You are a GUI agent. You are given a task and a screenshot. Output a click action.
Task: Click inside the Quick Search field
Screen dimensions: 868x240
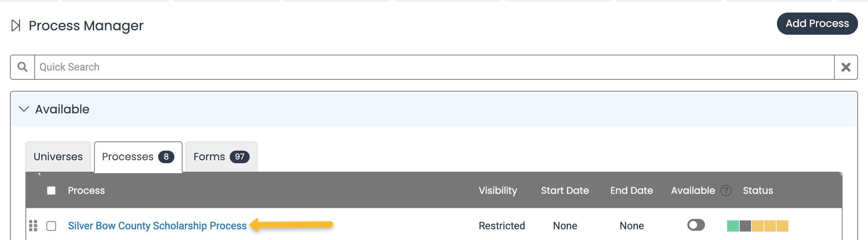pyautogui.click(x=221, y=67)
